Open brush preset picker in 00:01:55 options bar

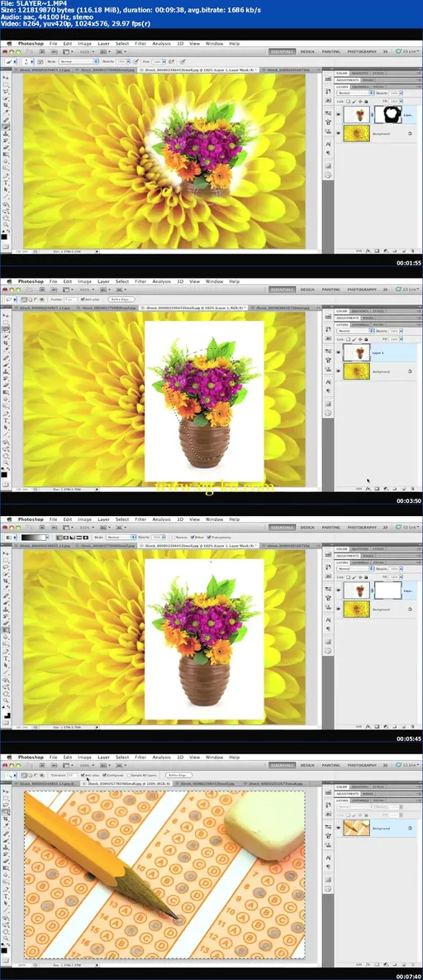pyautogui.click(x=27, y=61)
